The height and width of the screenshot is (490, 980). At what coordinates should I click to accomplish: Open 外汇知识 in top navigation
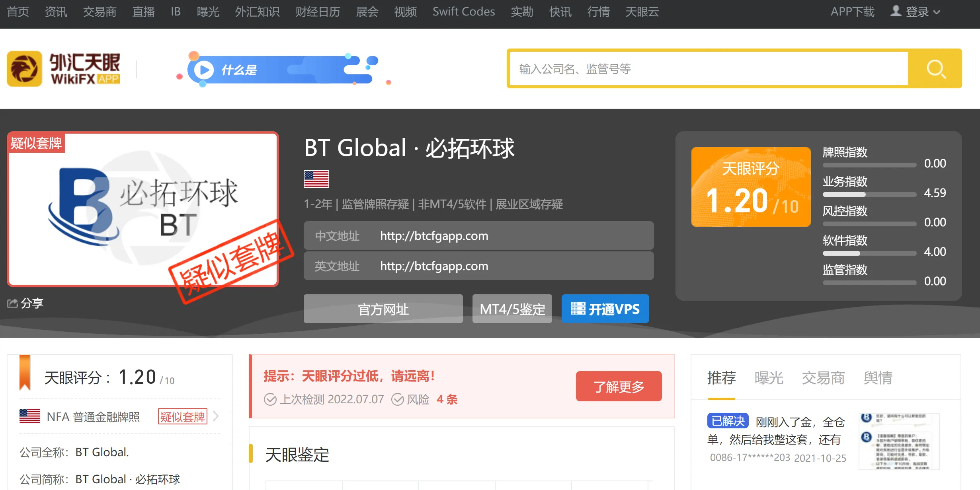click(x=258, y=12)
